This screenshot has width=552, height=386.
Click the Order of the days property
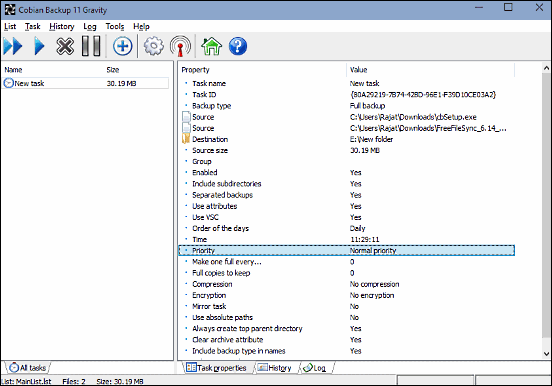pos(220,228)
